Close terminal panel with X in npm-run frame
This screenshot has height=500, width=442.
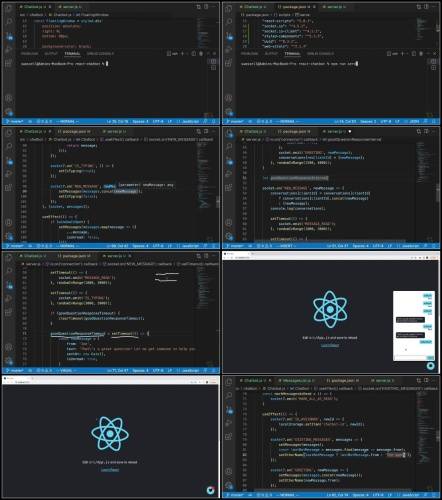[435, 53]
